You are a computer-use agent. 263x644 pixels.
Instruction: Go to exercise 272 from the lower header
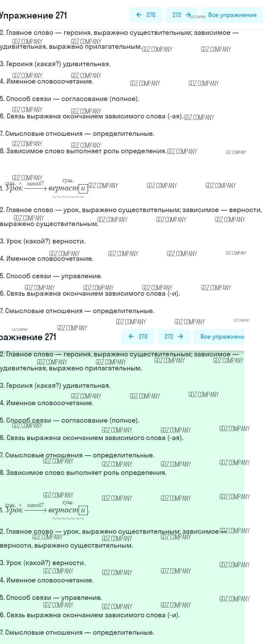[174, 337]
